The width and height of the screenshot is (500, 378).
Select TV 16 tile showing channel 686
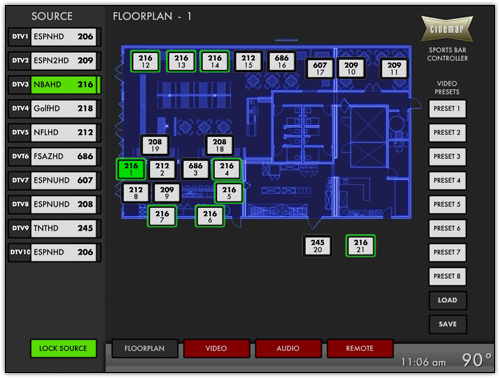tap(282, 61)
